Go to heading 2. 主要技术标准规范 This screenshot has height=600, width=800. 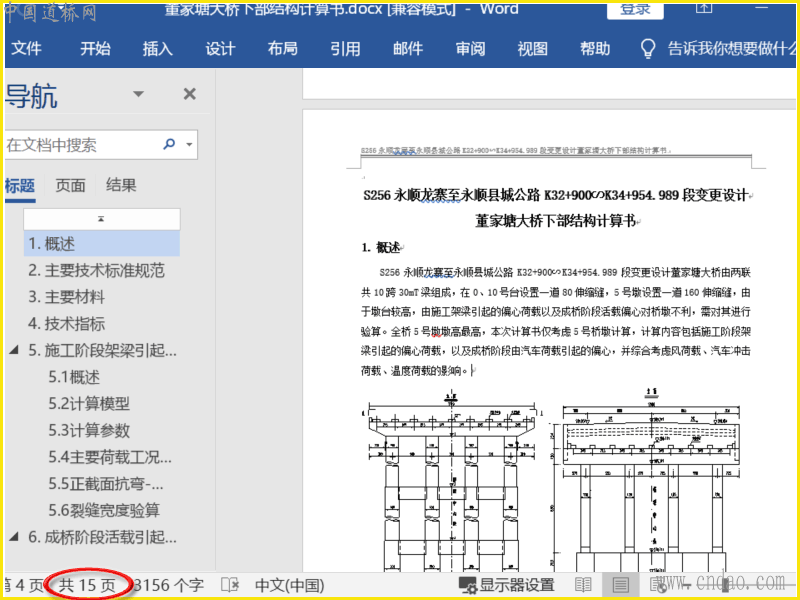96,270
